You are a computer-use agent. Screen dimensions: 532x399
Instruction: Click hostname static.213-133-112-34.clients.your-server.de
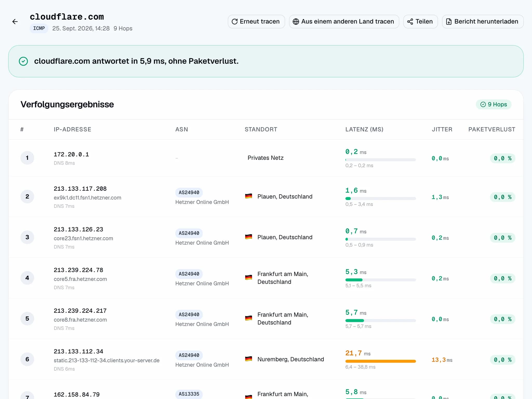107,361
